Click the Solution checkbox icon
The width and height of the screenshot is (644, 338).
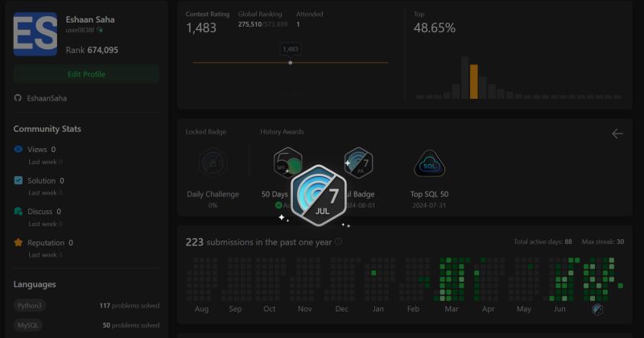point(18,180)
